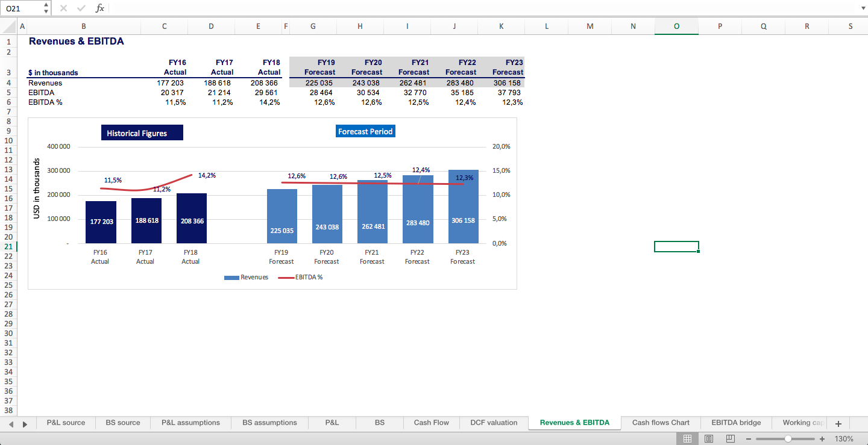Zoom out using the minus icon
Viewport: 868px width, 445px height.
click(x=749, y=438)
